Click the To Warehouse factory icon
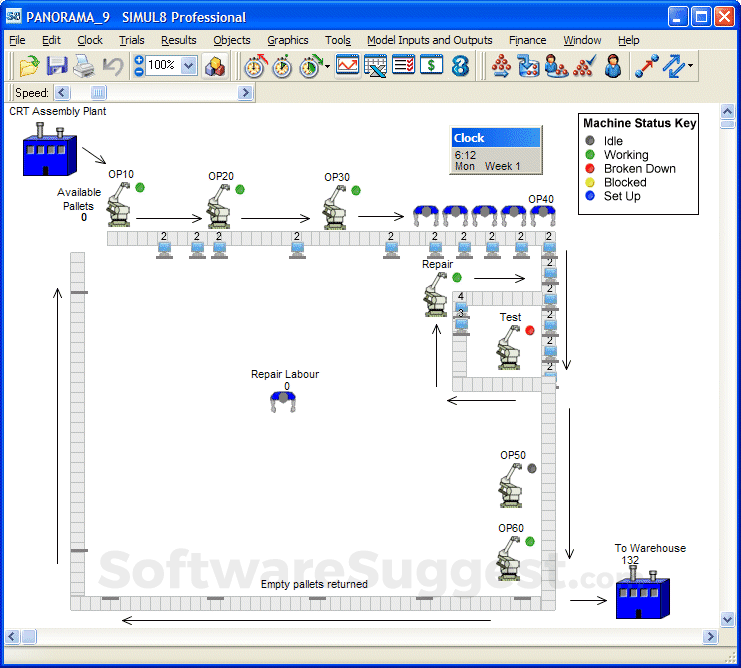This screenshot has height=668, width=741. (x=642, y=597)
